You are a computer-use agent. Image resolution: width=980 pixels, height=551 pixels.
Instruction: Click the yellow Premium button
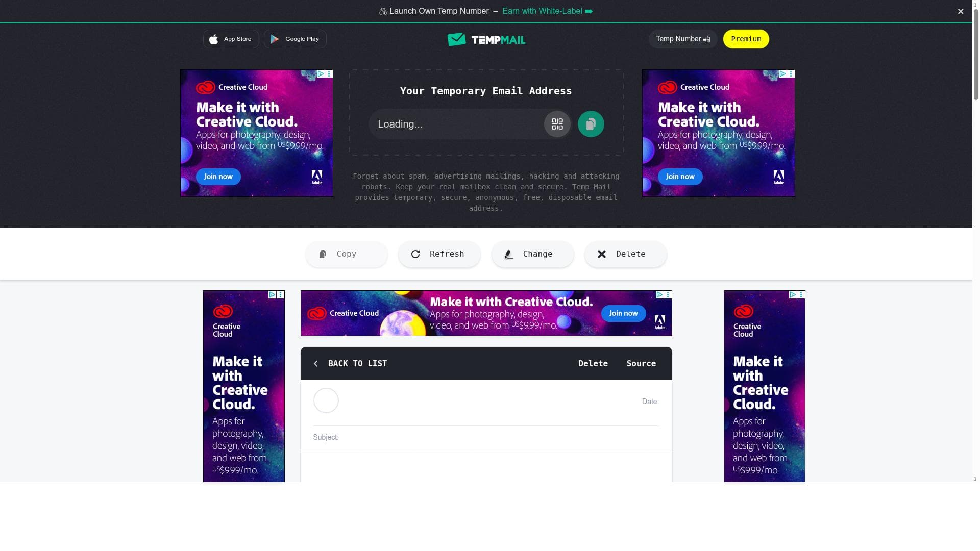click(x=746, y=39)
